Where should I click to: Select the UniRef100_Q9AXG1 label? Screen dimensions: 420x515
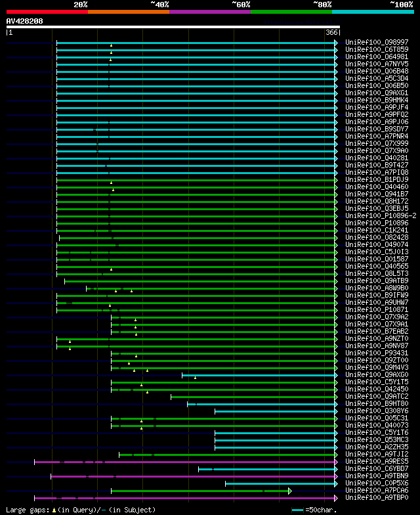pos(377,93)
